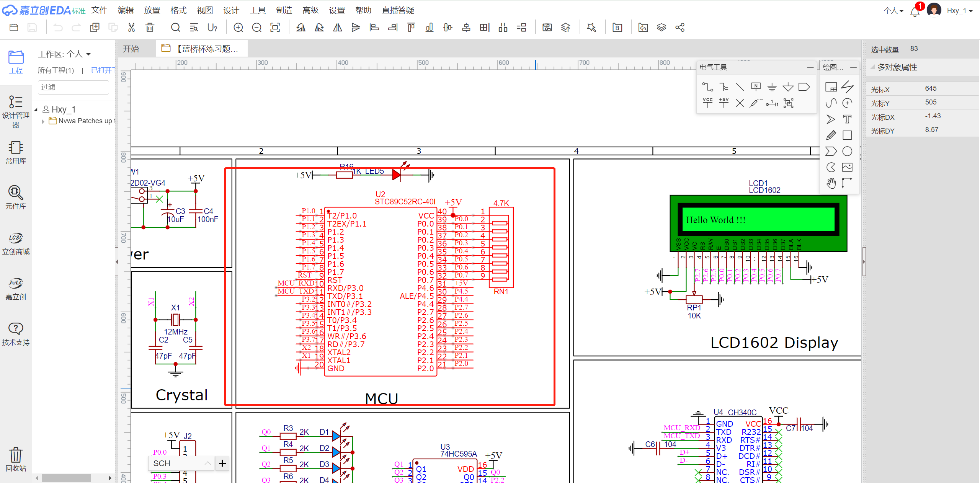Pick the Ellipse drawing tool
This screenshot has height=483, width=980.
(x=847, y=151)
